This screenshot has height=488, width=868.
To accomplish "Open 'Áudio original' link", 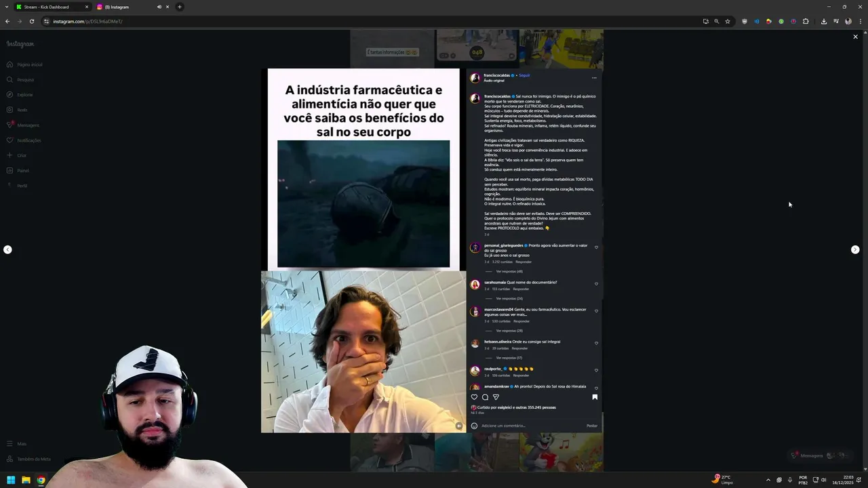I will tap(494, 81).
